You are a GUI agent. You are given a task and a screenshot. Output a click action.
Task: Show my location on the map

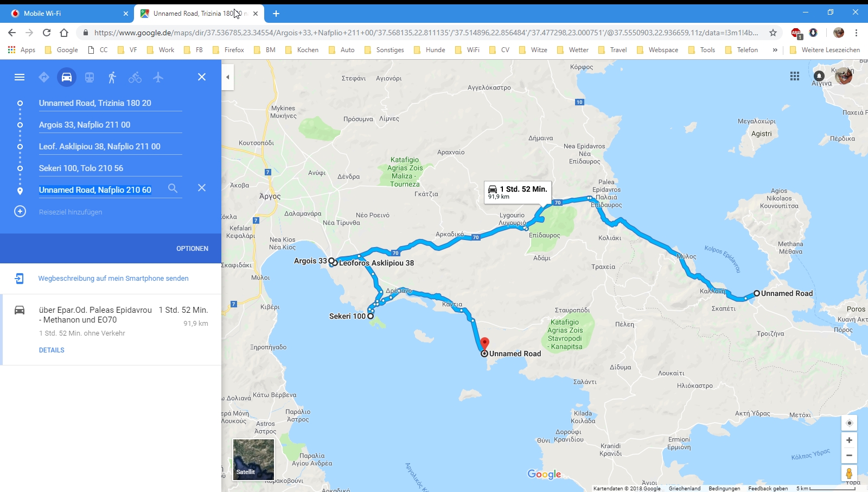pyautogui.click(x=850, y=423)
